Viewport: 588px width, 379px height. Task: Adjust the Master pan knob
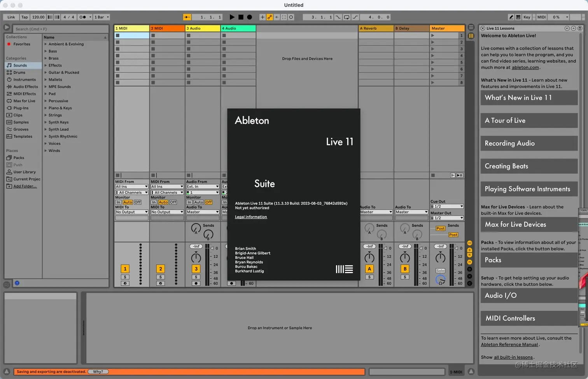tap(440, 257)
